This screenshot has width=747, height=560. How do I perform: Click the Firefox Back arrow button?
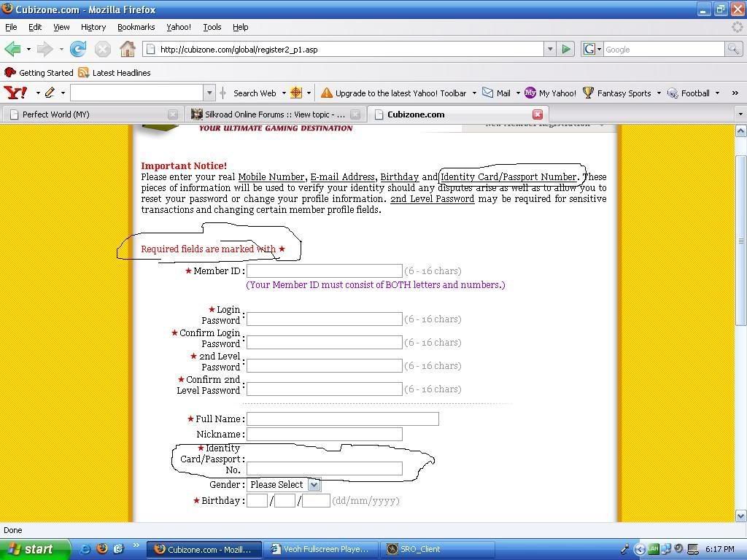tap(12, 50)
